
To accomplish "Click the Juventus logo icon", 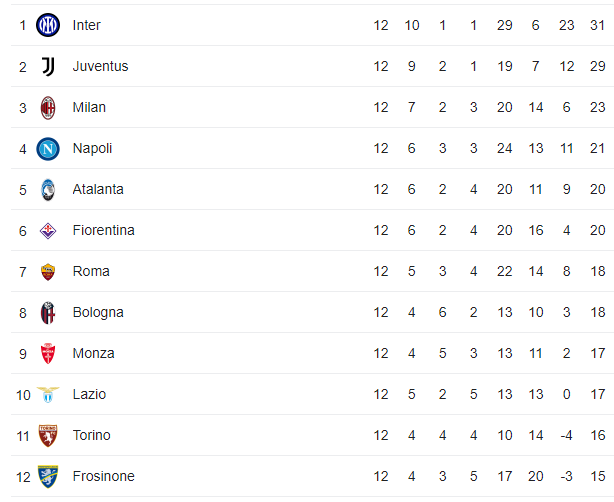I will pos(48,67).
